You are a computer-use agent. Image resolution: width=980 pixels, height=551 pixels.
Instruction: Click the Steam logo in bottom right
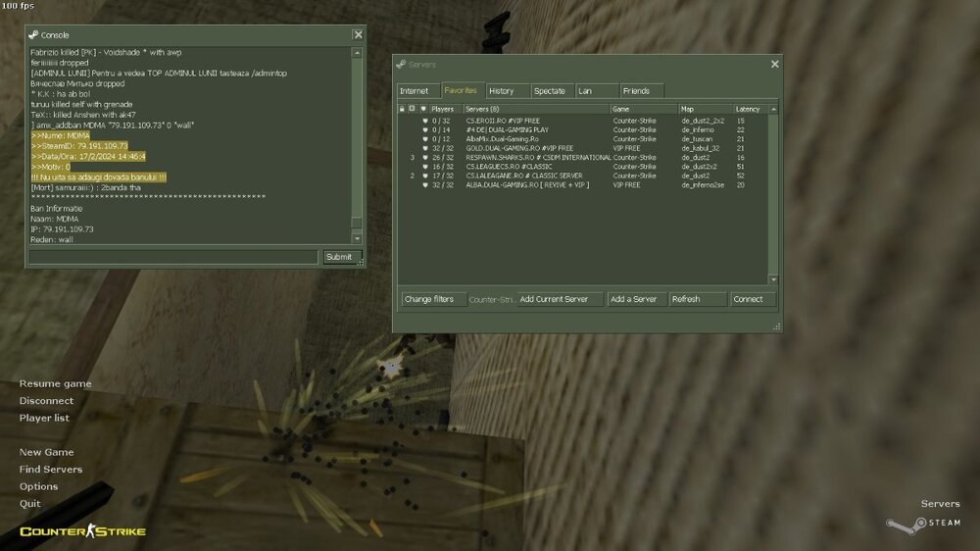(x=923, y=524)
